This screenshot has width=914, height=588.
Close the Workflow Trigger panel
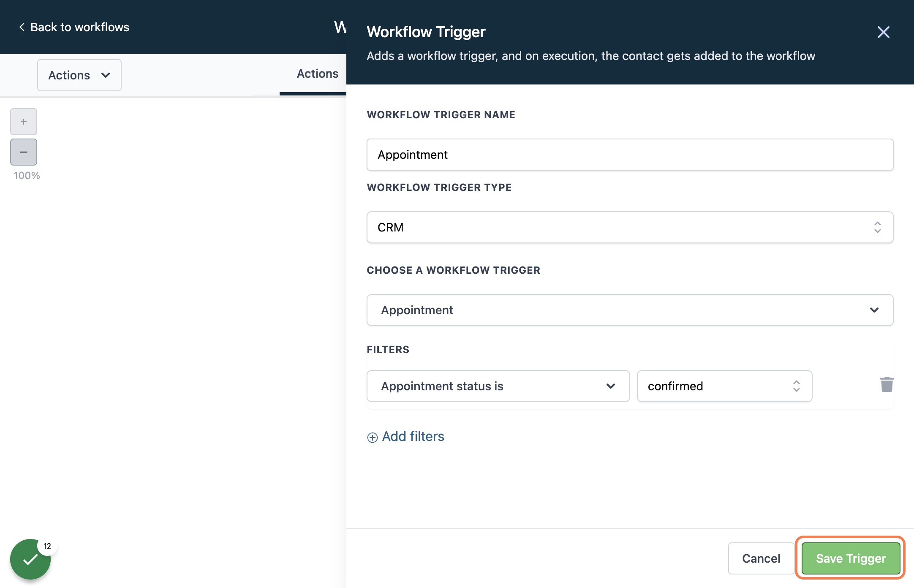883,32
